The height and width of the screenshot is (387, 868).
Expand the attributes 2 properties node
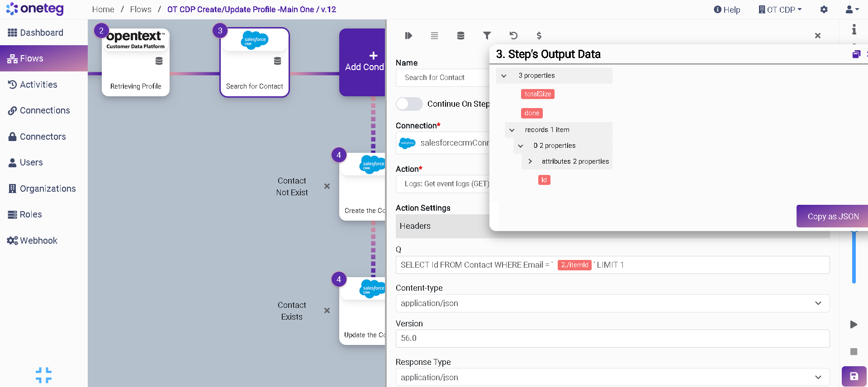point(530,161)
